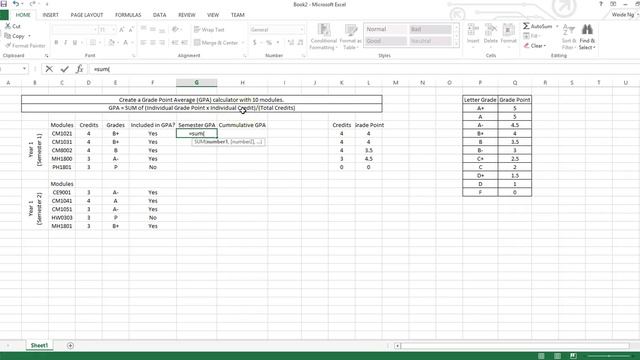The height and width of the screenshot is (360, 640).
Task: Open the Name Box dropdown
Action: (x=24, y=69)
